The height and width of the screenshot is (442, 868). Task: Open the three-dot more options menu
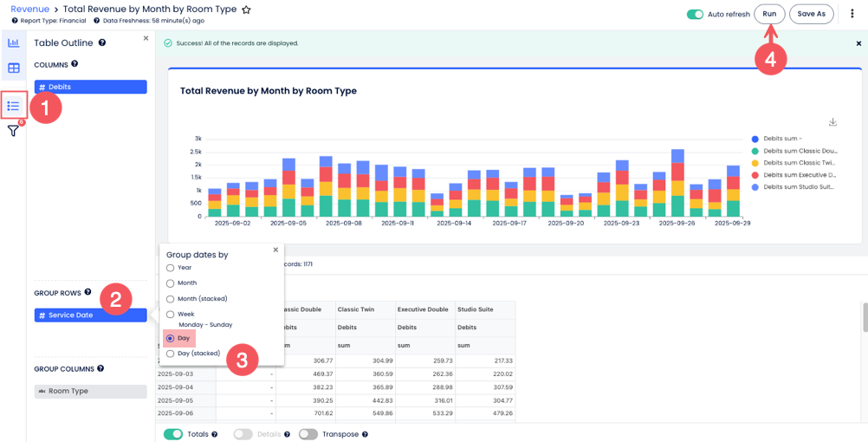click(852, 14)
